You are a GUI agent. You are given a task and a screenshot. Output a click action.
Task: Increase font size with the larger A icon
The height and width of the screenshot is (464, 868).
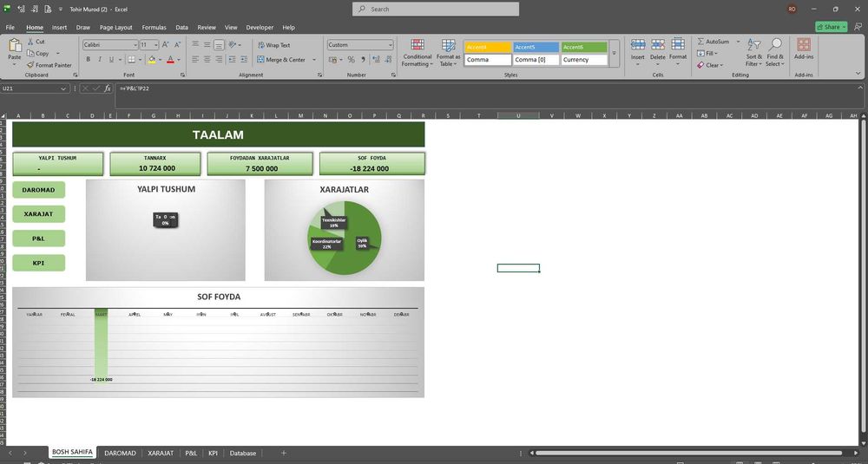165,45
